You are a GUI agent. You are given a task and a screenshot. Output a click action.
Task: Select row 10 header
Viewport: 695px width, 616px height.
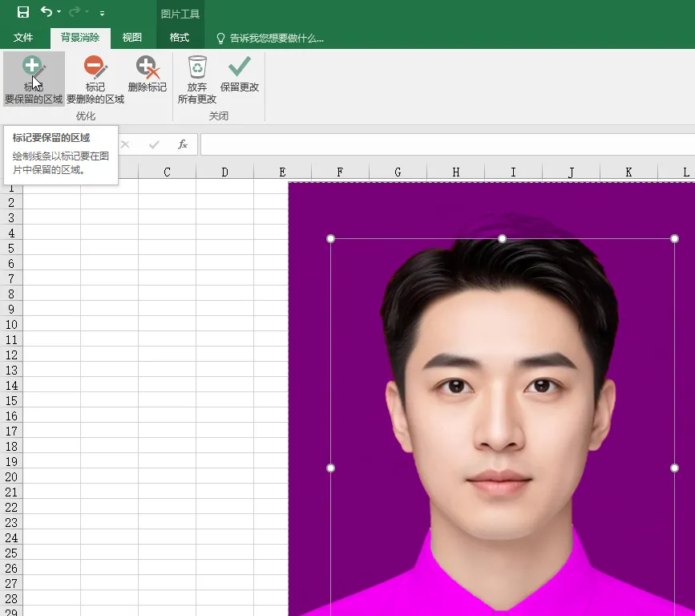[11, 325]
